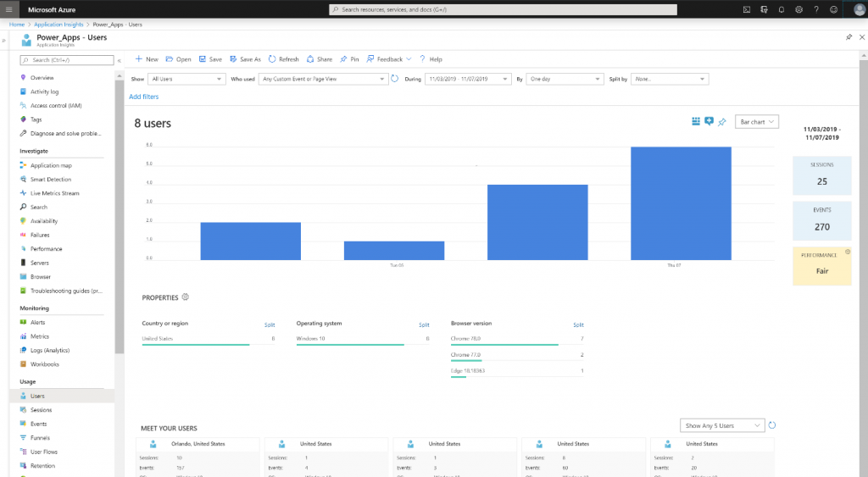The width and height of the screenshot is (868, 477).
Task: Click Application Insights breadcrumb link
Action: [58, 25]
